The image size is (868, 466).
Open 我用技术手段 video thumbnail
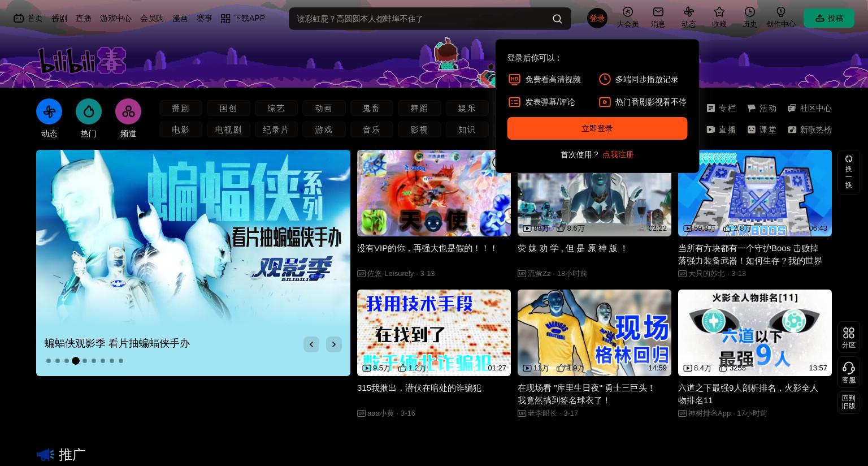coord(434,333)
